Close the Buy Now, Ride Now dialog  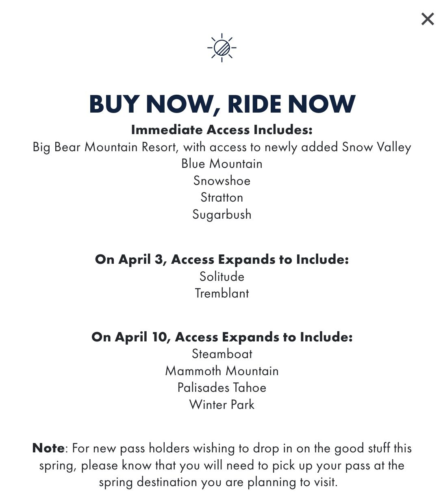pyautogui.click(x=427, y=18)
